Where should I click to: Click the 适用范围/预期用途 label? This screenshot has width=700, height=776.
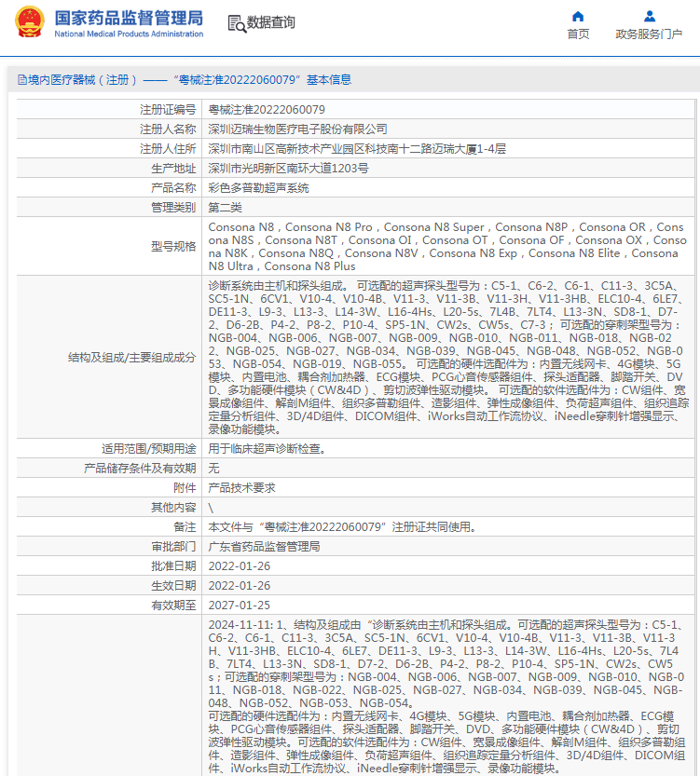tap(148, 448)
